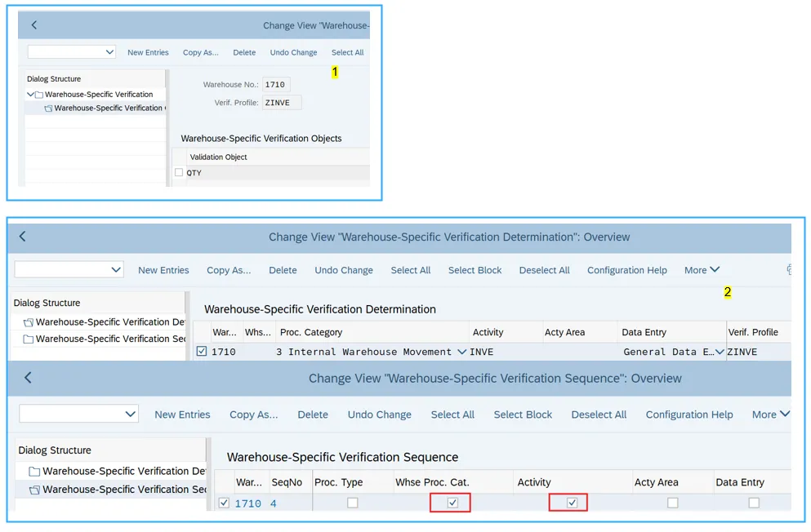Click folder icon of Verification Sequence in middle panel
811x532 pixels.
[29, 339]
